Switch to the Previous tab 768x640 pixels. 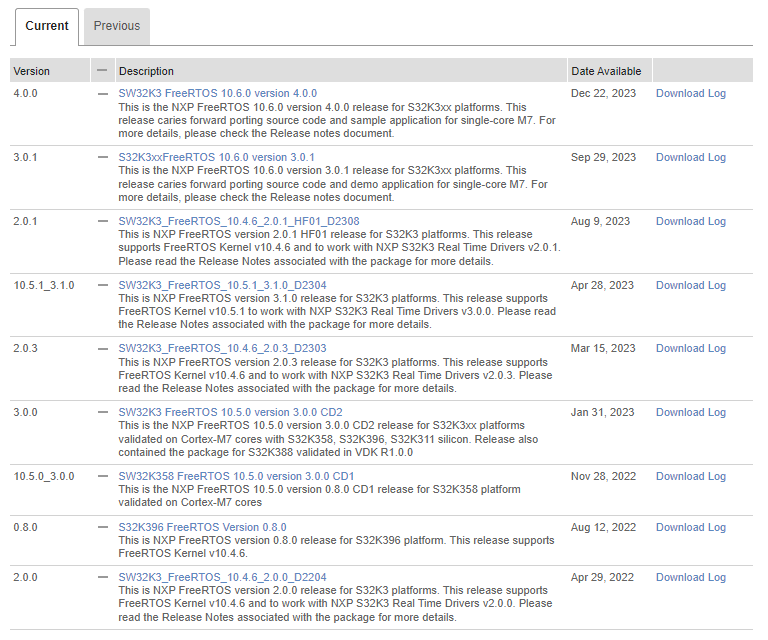pyautogui.click(x=117, y=26)
